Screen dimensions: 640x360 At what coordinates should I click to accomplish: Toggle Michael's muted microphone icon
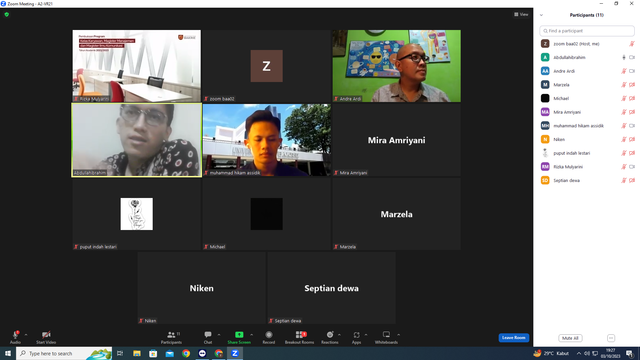[624, 98]
